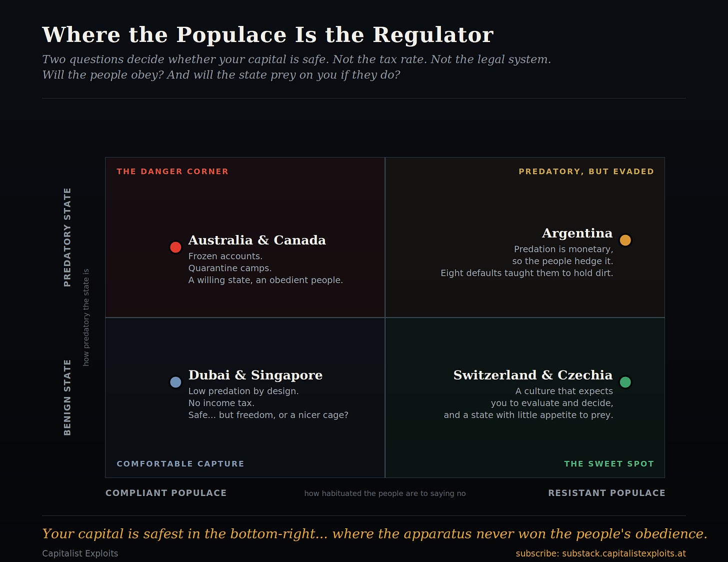This screenshot has height=562, width=728.
Task: Select the 'PREDATORY, BUT EVADED' label
Action: 586,171
